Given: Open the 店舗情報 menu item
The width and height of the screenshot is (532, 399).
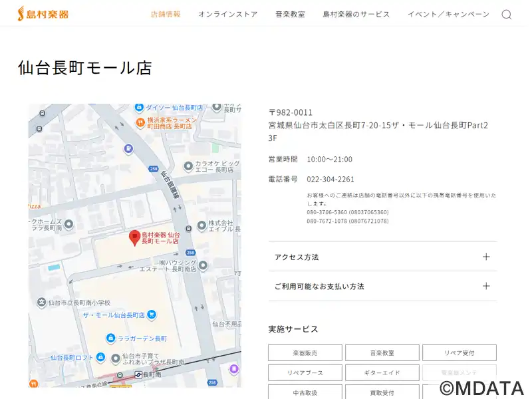Looking at the screenshot, I should pos(166,14).
